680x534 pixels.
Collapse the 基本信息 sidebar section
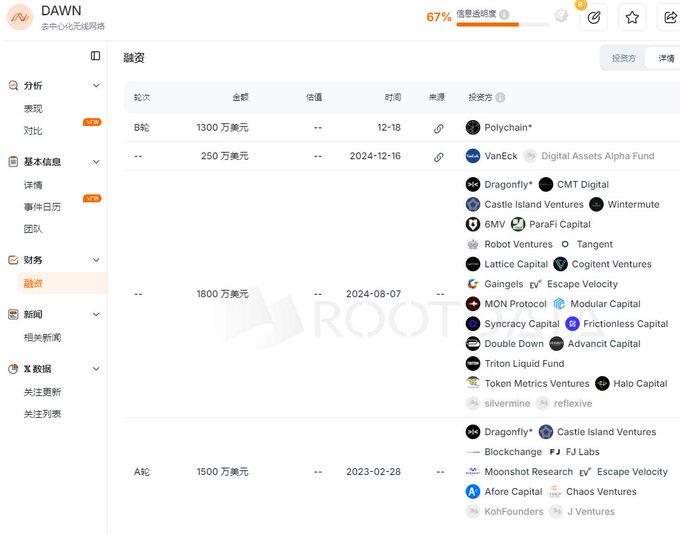point(96,162)
